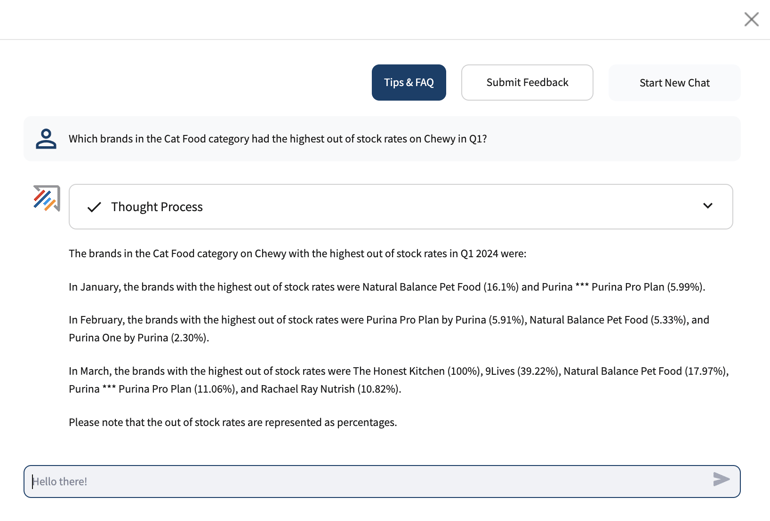Click the February out of stock paragraph
Image resolution: width=770 pixels, height=521 pixels.
(x=389, y=329)
